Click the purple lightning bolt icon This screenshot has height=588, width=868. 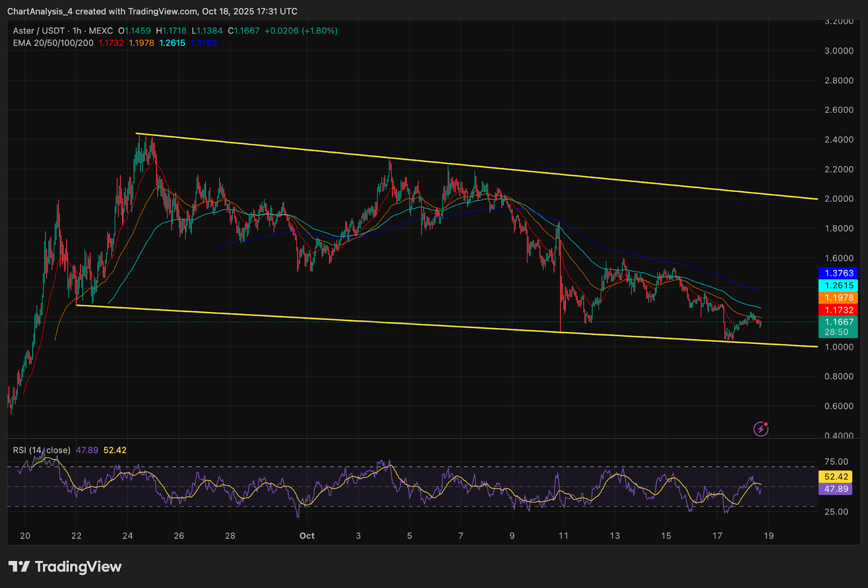point(761,429)
